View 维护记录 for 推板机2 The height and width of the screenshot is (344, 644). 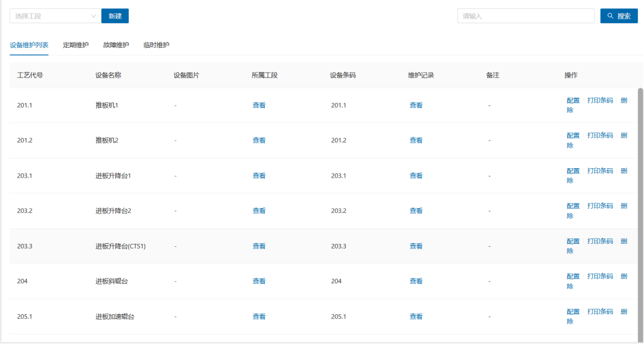[416, 140]
